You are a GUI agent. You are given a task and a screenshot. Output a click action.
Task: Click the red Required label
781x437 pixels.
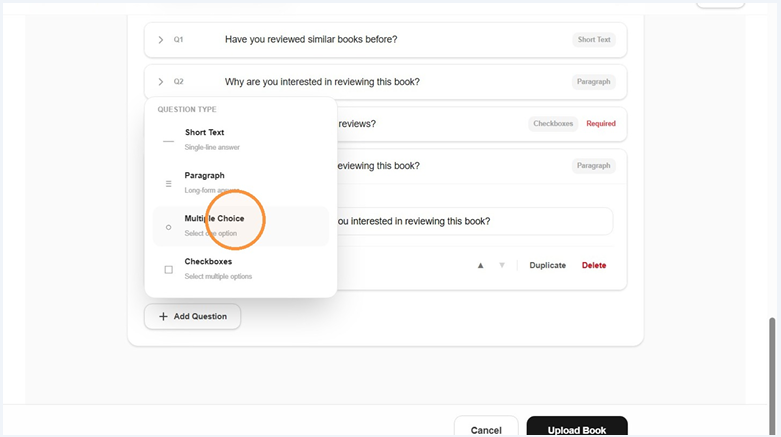[x=601, y=124]
